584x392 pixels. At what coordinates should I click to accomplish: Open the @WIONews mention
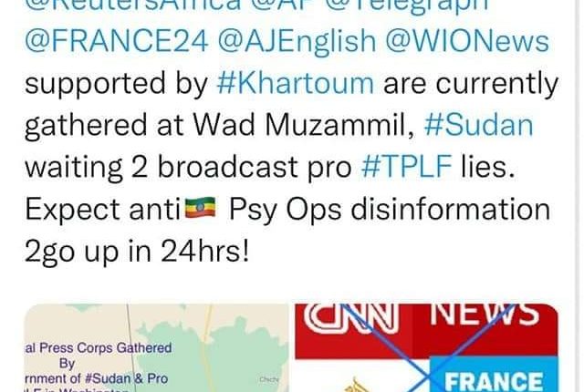pos(467,41)
